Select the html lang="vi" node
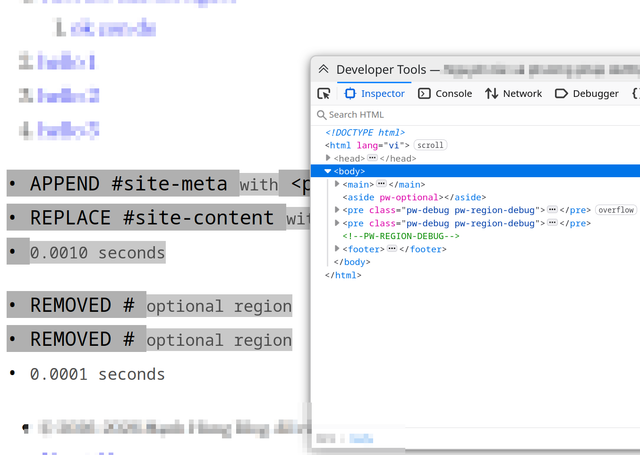Viewport: 640px width, 455px height. (x=367, y=145)
